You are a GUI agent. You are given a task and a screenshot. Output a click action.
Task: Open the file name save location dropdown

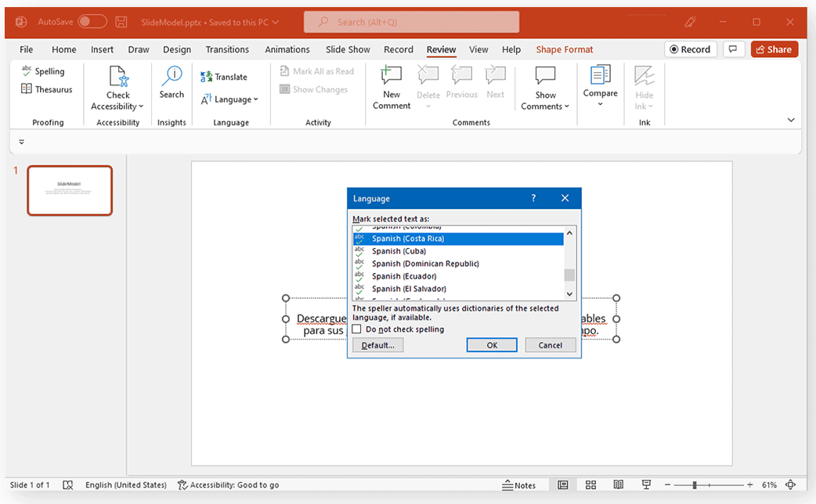tap(276, 22)
